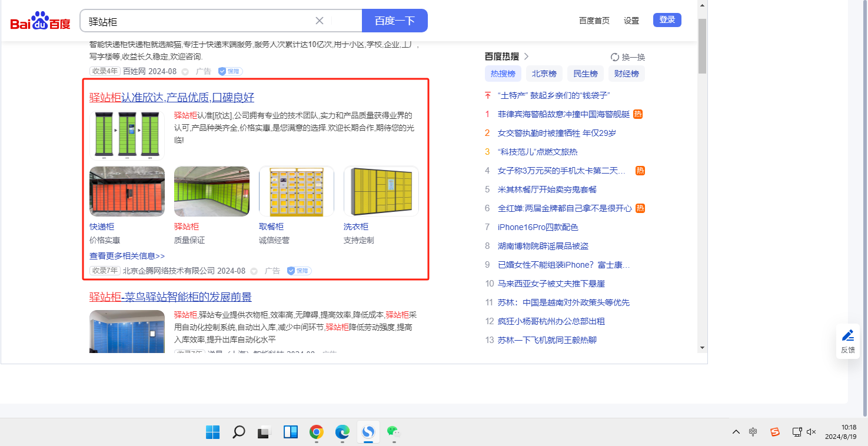Viewport: 868px width, 446px height.
Task: Switch to the 财经榜 tab
Action: click(x=627, y=74)
